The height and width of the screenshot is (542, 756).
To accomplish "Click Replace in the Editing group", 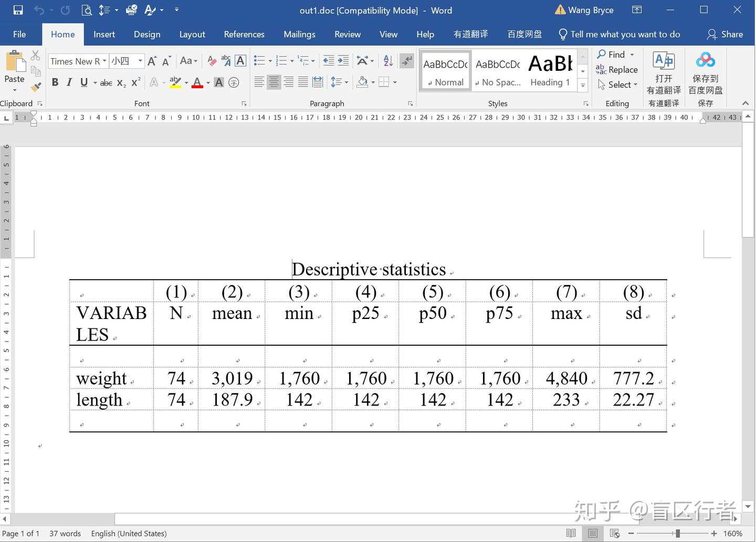I will point(623,69).
